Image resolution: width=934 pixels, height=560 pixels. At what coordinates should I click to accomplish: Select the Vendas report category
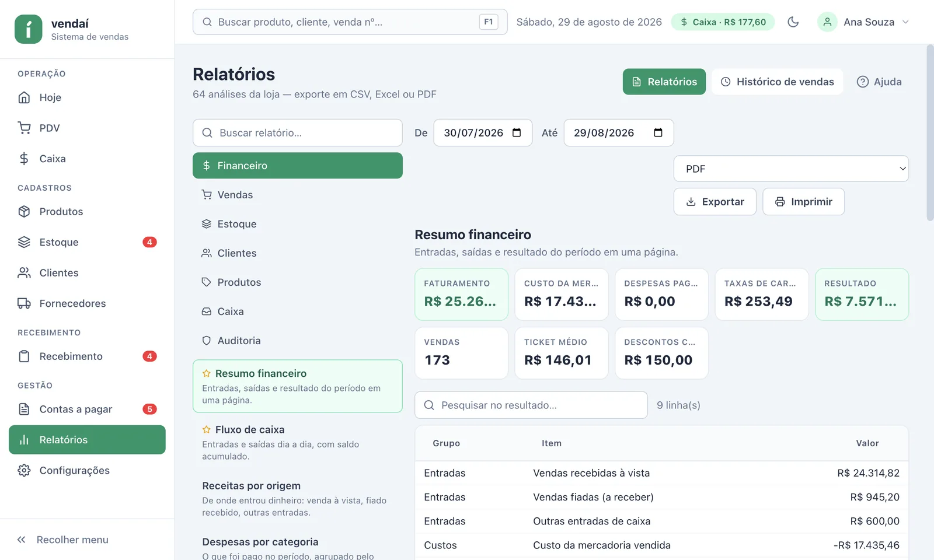click(x=298, y=195)
